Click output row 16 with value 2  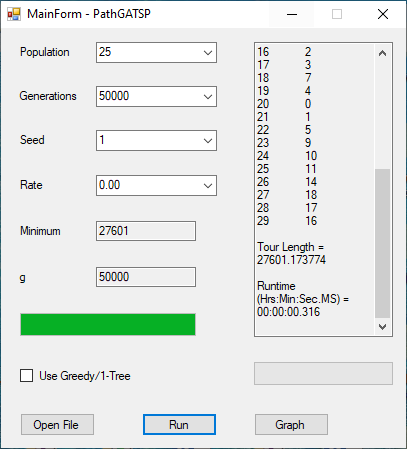pos(284,52)
